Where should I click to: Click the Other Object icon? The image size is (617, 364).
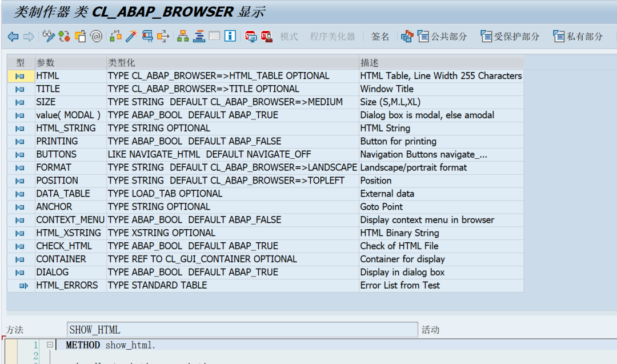pos(81,37)
